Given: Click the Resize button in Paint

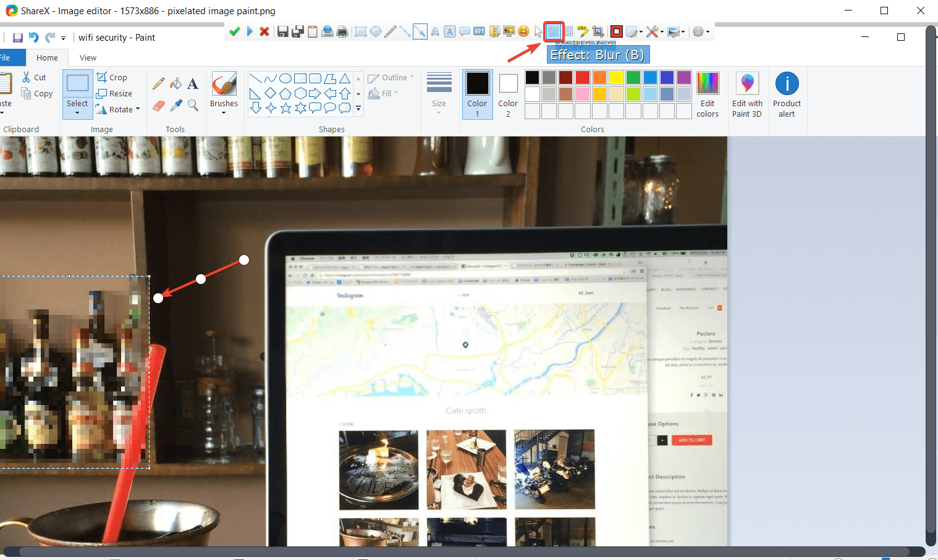Looking at the screenshot, I should (x=114, y=93).
